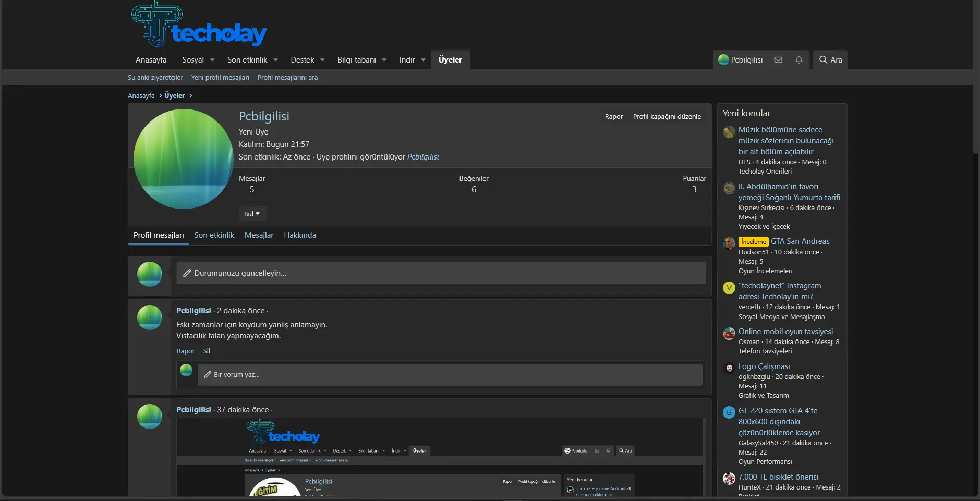Click Profil kapağını düzenle
The image size is (980, 501).
(667, 117)
